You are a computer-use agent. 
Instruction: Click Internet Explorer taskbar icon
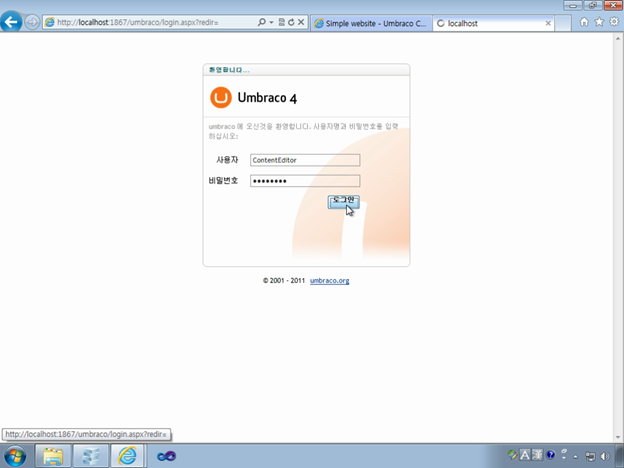point(127,456)
